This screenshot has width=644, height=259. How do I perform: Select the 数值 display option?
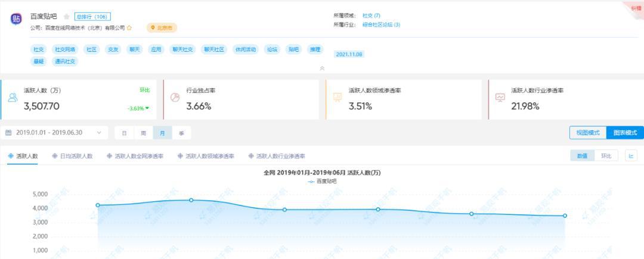583,156
